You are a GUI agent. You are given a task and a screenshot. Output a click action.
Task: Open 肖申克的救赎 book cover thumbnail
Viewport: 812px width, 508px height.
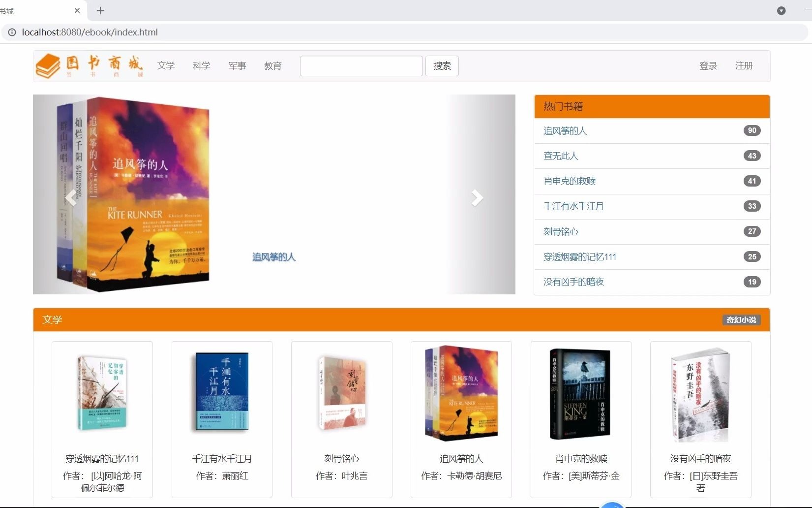pos(580,394)
